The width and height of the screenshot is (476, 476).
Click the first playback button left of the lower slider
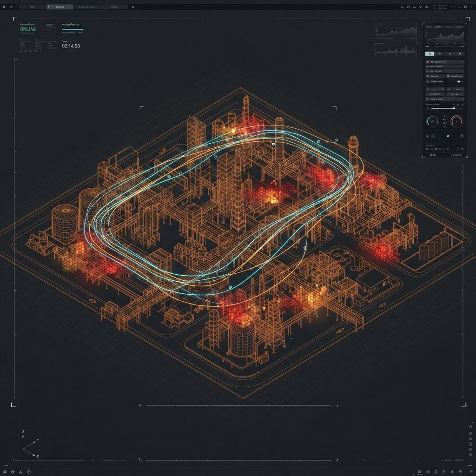428,136
